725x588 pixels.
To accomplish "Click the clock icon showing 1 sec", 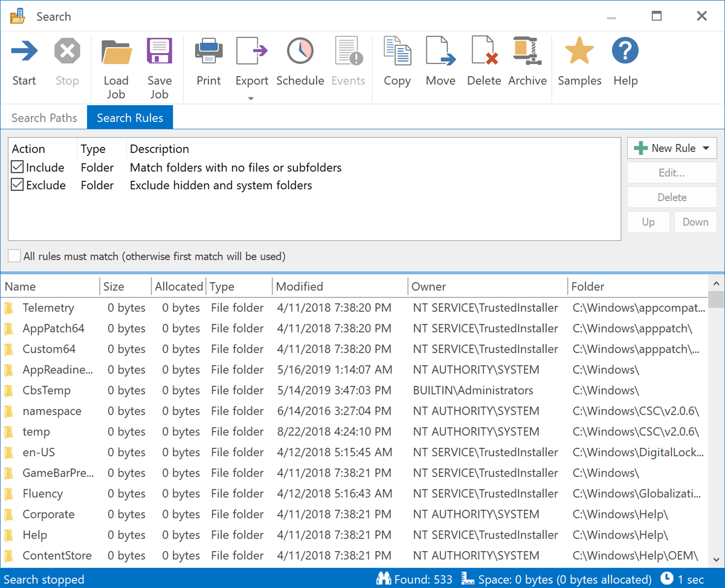I will [x=667, y=579].
